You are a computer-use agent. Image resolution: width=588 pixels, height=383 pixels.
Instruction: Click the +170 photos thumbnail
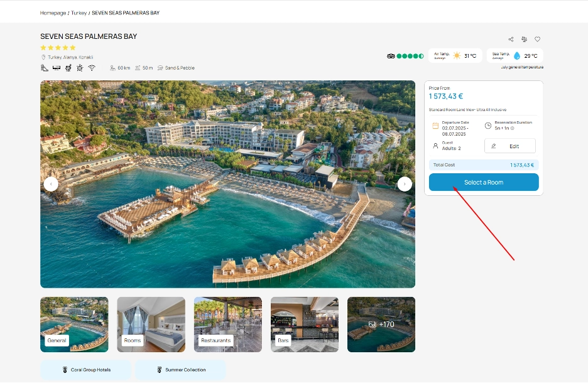[381, 324]
